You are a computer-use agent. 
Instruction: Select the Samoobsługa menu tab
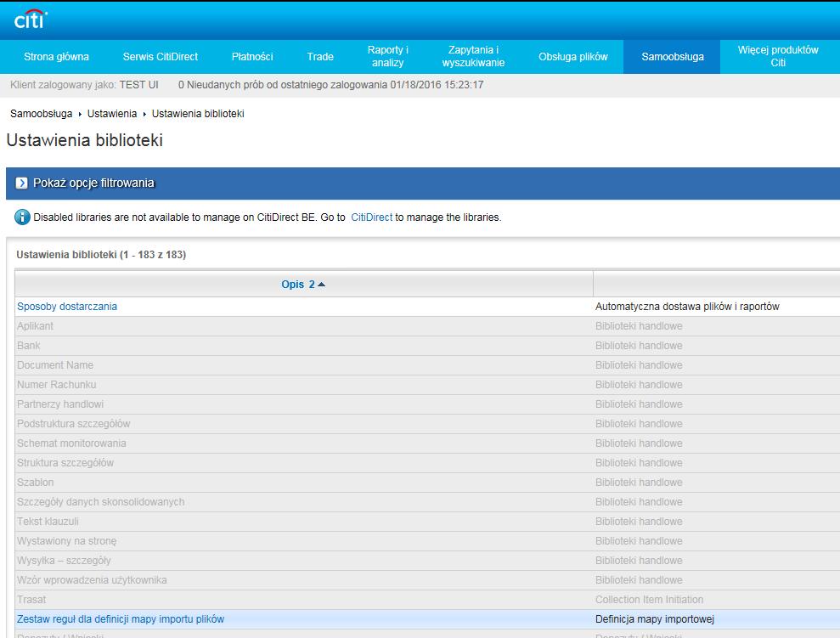pos(673,57)
